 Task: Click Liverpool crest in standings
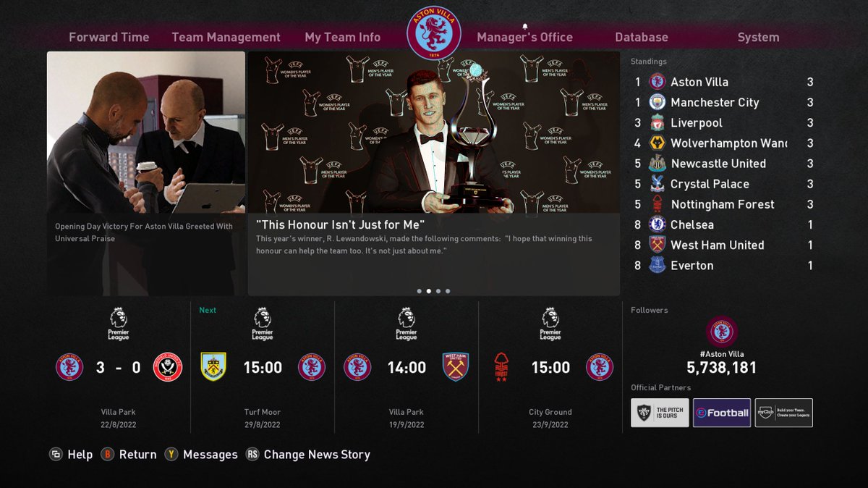pyautogui.click(x=658, y=122)
